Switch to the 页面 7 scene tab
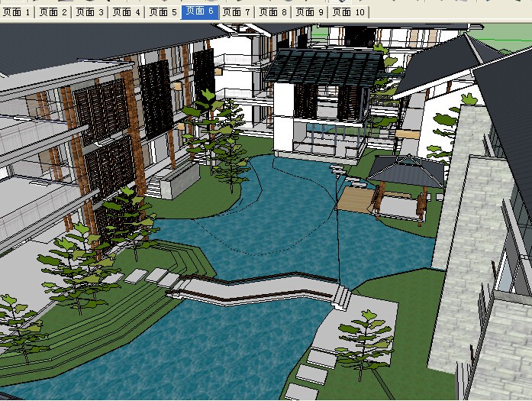This screenshot has width=532, height=401. [237, 12]
